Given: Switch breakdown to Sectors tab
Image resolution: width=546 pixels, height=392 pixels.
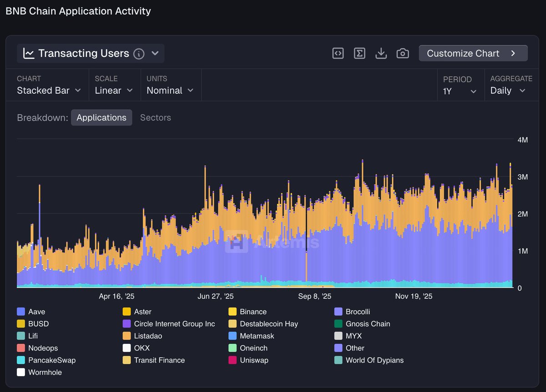Looking at the screenshot, I should coord(155,117).
